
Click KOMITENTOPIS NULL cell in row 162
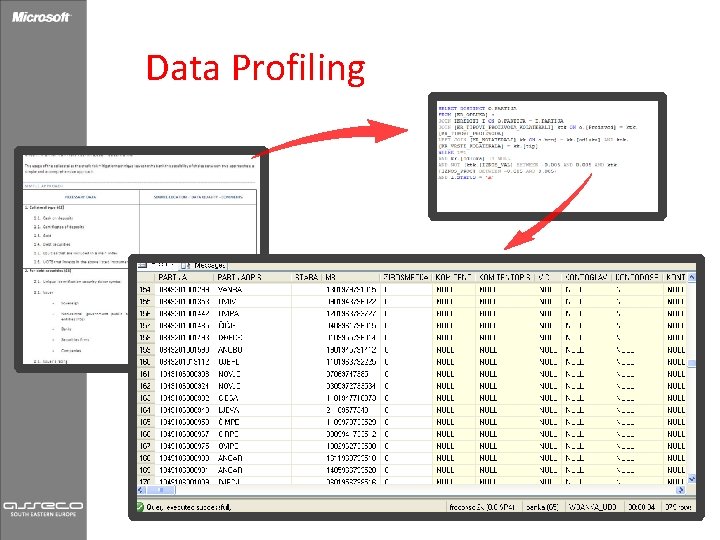pos(506,386)
